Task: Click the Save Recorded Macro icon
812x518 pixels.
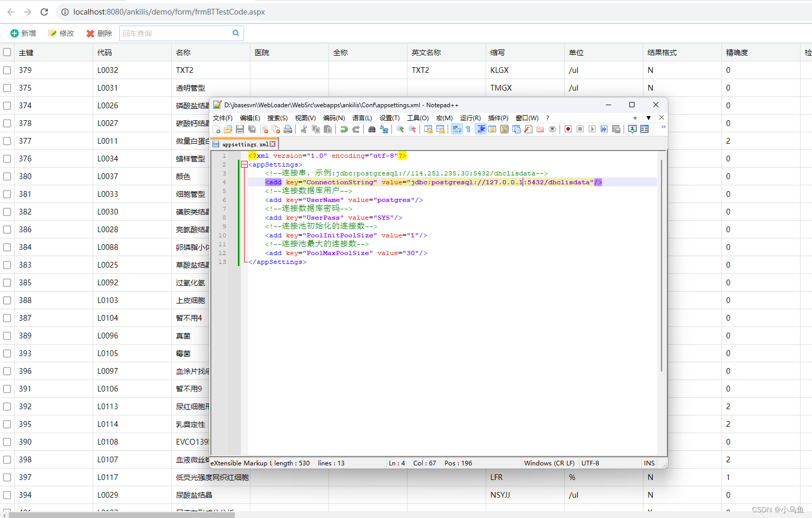Action: click(x=616, y=129)
